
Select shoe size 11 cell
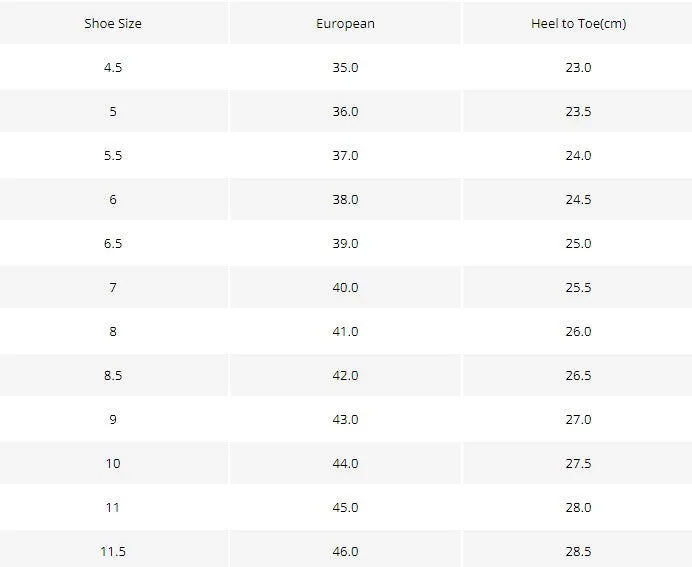click(x=113, y=507)
